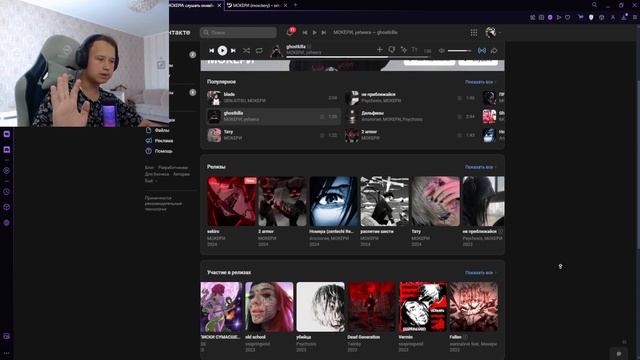Adjust the player volume slider

click(460, 51)
